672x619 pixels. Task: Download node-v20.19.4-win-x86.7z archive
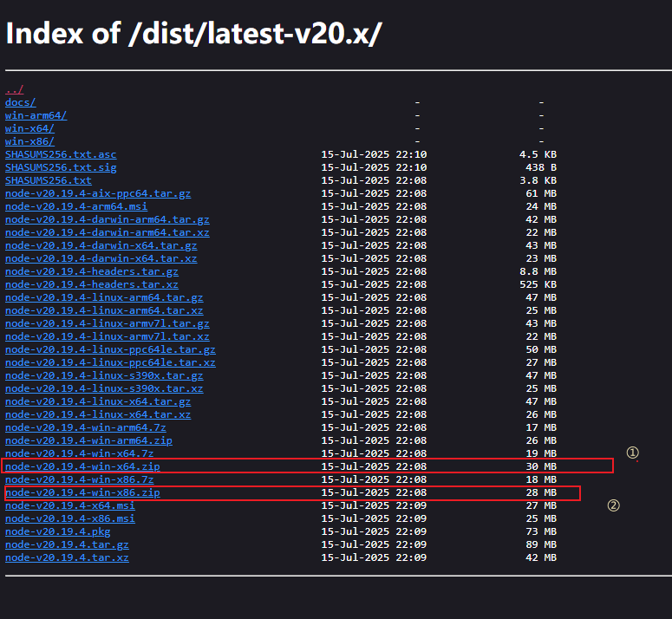tap(79, 479)
